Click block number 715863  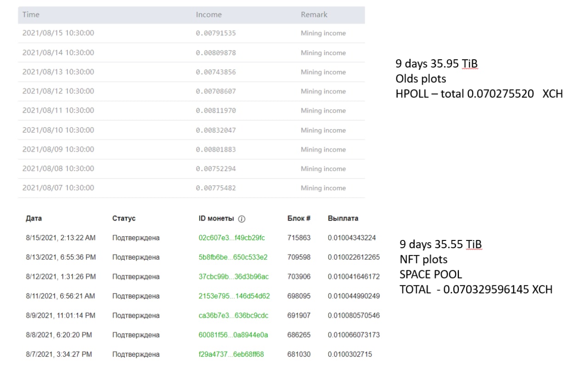coord(299,238)
